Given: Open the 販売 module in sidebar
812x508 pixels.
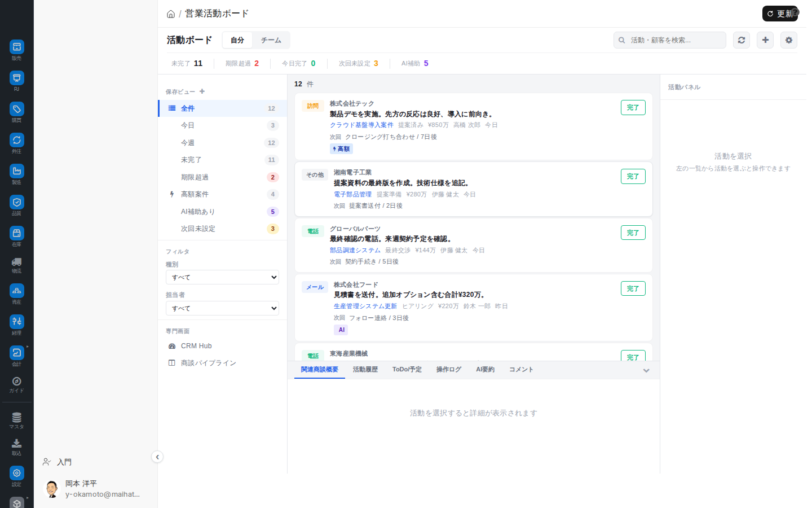Looking at the screenshot, I should pos(17,47).
